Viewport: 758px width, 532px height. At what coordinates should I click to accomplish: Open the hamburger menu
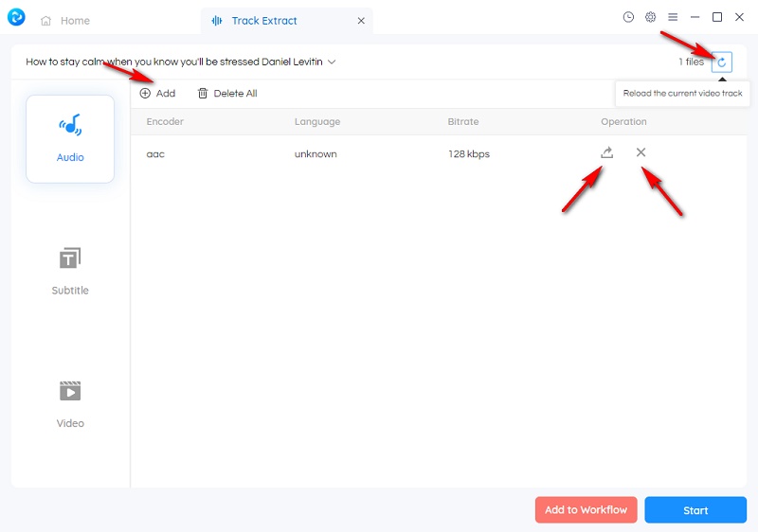click(x=673, y=17)
